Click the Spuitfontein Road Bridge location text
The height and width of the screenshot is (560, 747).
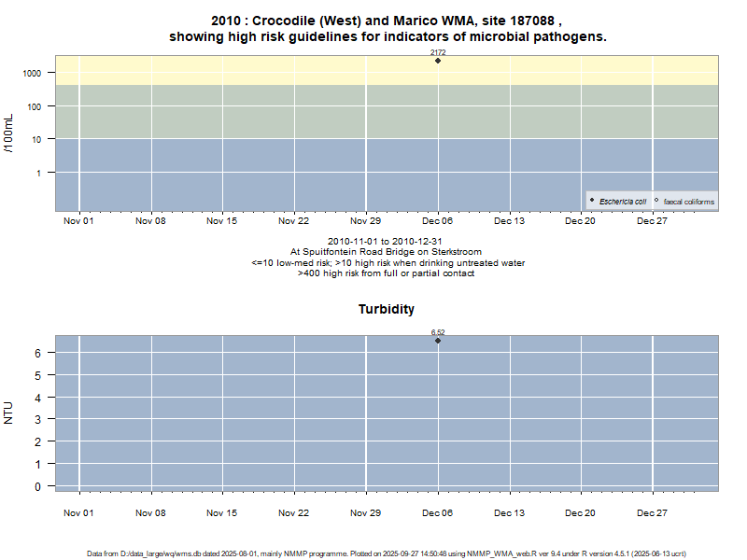[387, 252]
